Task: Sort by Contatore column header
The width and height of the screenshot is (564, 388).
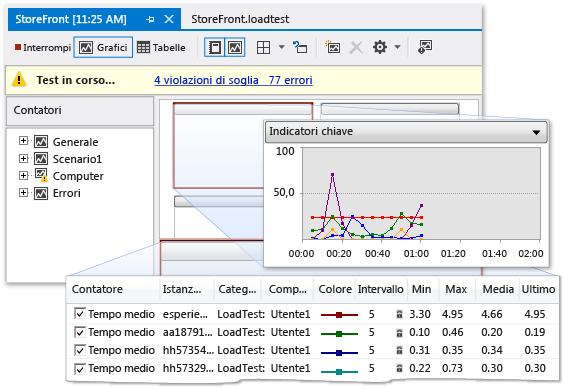Action: pos(97,289)
